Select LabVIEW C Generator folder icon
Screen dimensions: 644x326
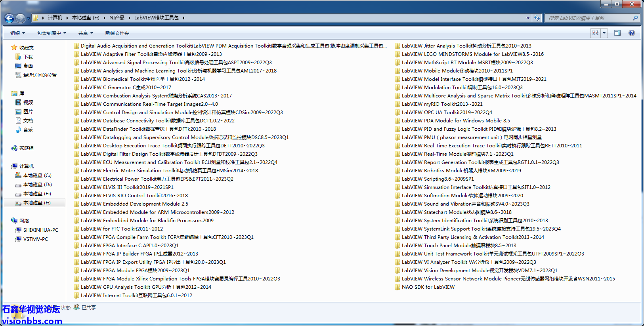(77, 87)
